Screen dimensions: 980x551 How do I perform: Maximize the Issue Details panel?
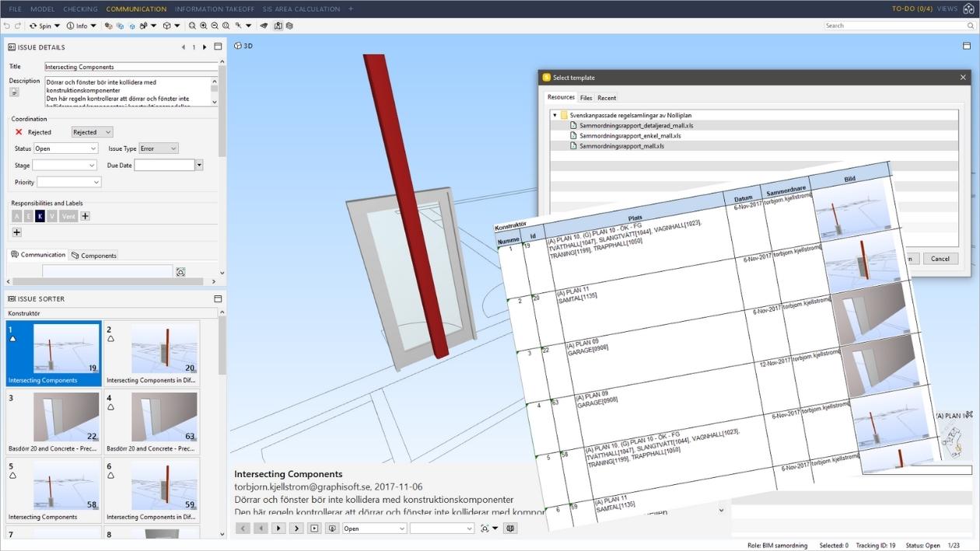pyautogui.click(x=218, y=47)
